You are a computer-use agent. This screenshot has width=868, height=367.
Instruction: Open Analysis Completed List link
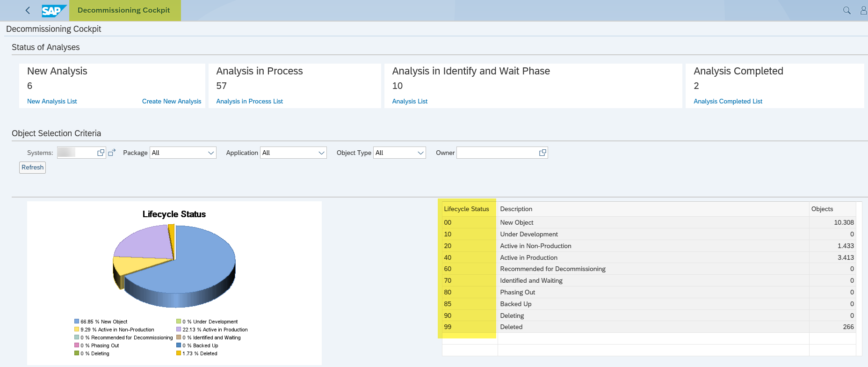[x=728, y=101]
